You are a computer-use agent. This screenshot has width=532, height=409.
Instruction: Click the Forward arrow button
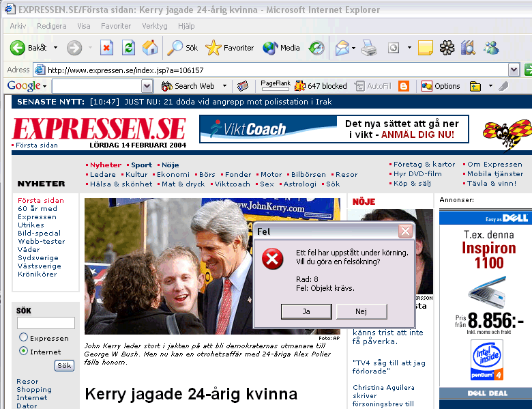pyautogui.click(x=74, y=48)
